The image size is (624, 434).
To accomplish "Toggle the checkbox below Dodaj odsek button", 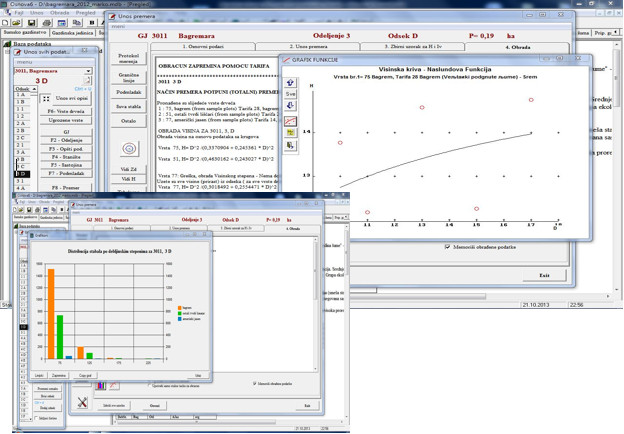I will click(x=36, y=418).
